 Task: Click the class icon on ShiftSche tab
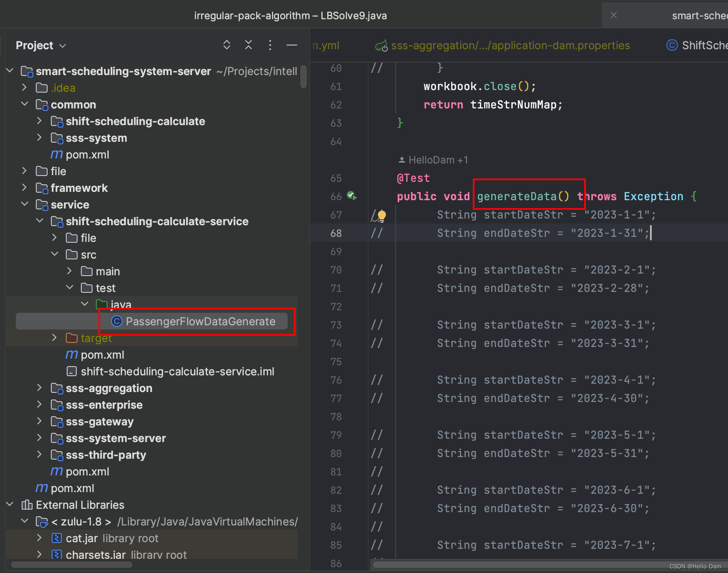click(672, 45)
